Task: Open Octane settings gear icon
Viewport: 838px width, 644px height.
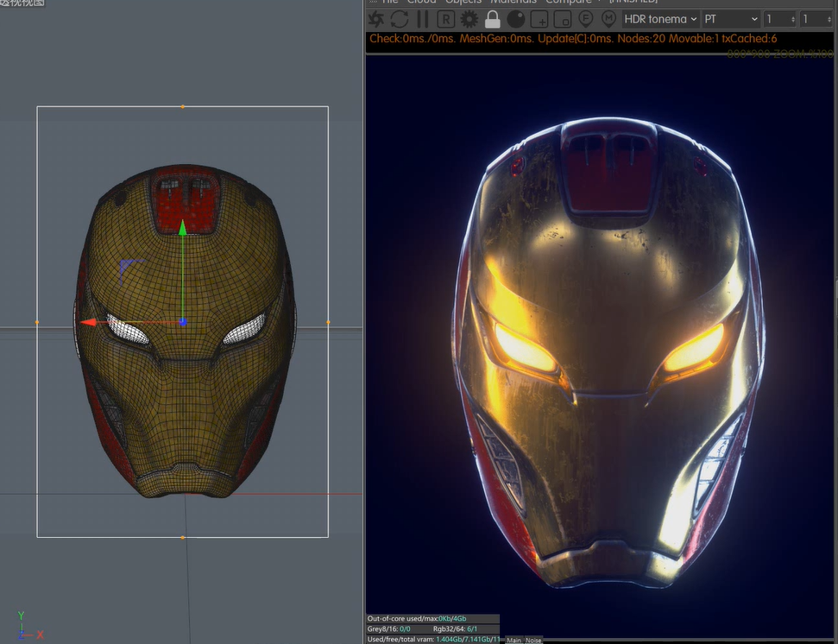Action: point(469,19)
